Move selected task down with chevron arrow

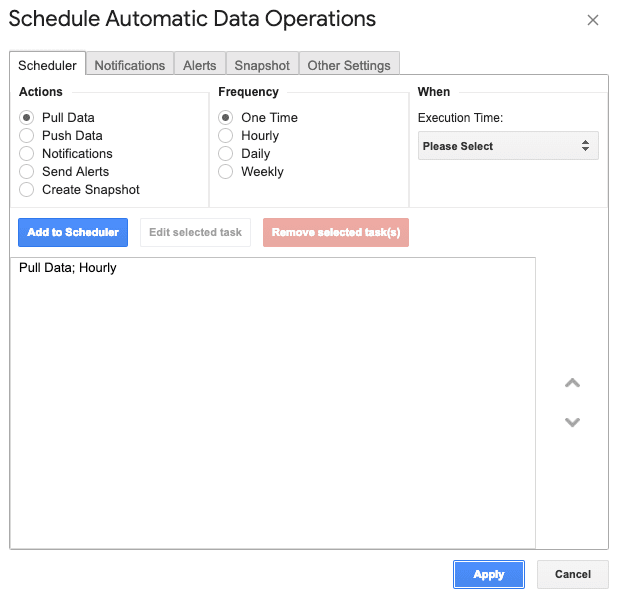pos(572,422)
